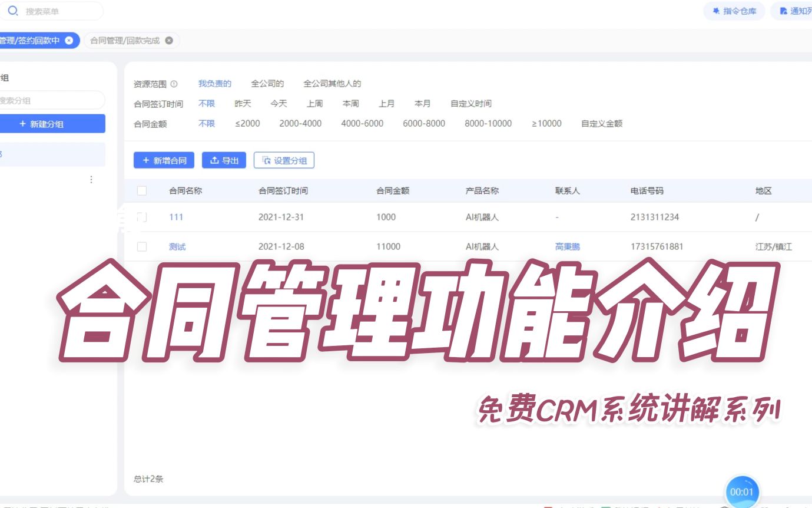Screen dimensions: 812x508
Task: Click amount cell 11000
Action: tap(389, 247)
